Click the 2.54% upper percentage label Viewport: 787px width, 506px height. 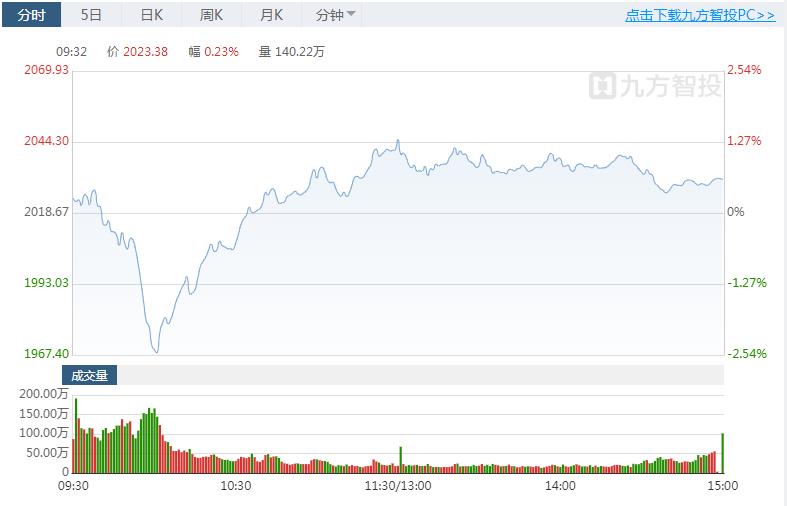click(x=744, y=70)
